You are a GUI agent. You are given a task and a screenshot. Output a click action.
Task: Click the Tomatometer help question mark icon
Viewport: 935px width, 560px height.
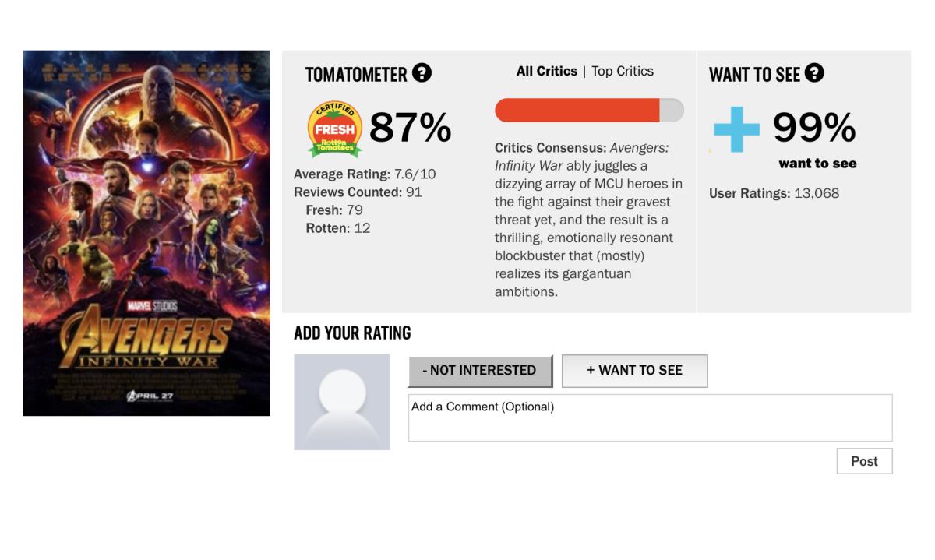click(422, 73)
